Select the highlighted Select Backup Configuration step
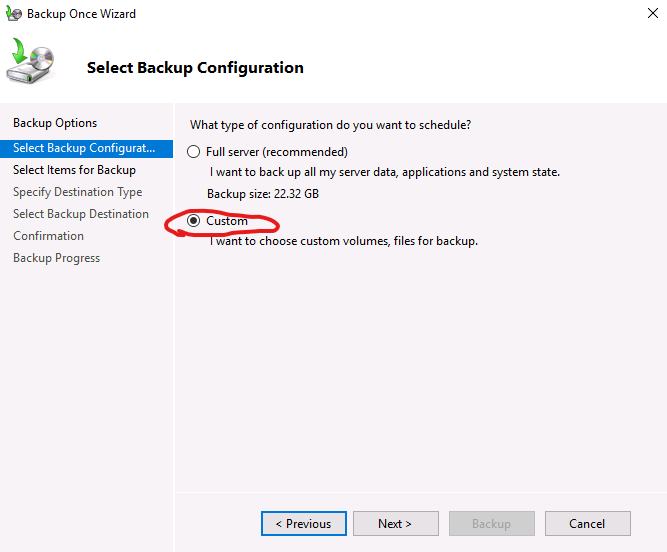 tap(84, 148)
